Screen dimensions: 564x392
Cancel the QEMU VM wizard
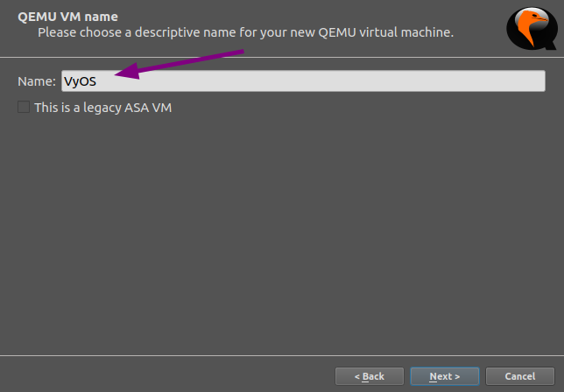pyautogui.click(x=519, y=376)
